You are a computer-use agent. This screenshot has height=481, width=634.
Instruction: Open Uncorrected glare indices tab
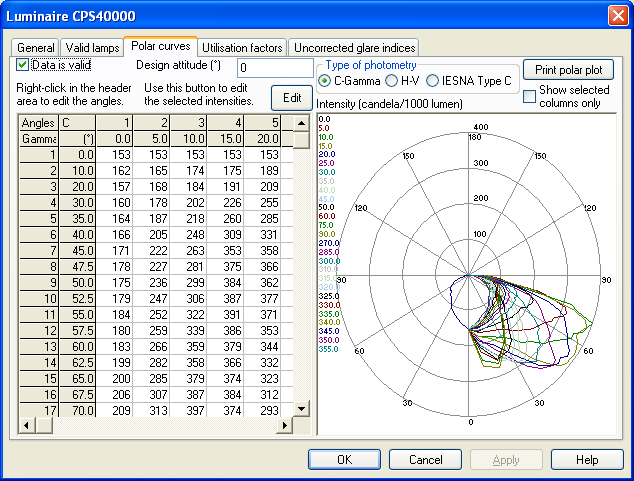tap(353, 48)
